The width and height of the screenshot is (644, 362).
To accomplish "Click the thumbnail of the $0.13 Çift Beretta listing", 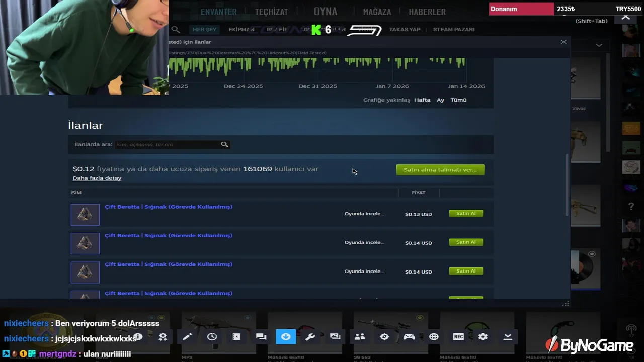I will 85,215.
